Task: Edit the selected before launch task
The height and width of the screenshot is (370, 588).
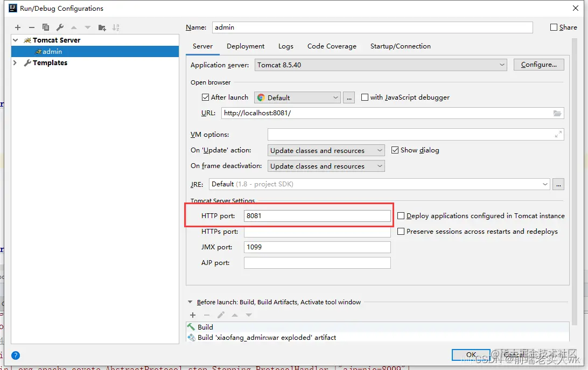Action: (x=221, y=315)
